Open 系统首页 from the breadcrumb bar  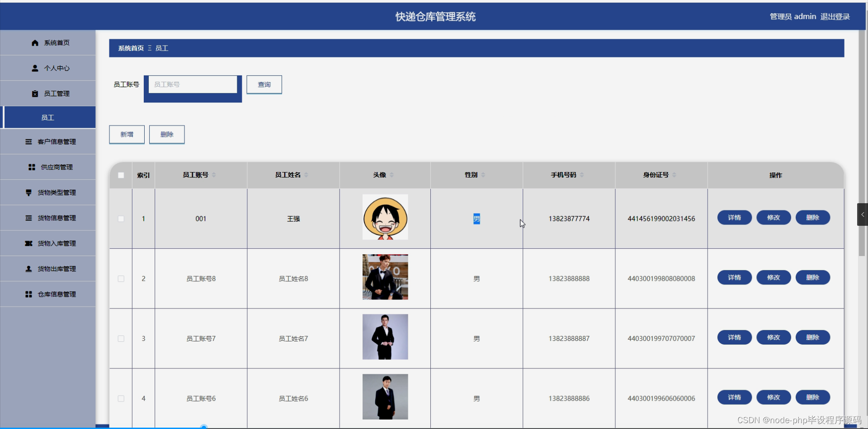click(130, 48)
